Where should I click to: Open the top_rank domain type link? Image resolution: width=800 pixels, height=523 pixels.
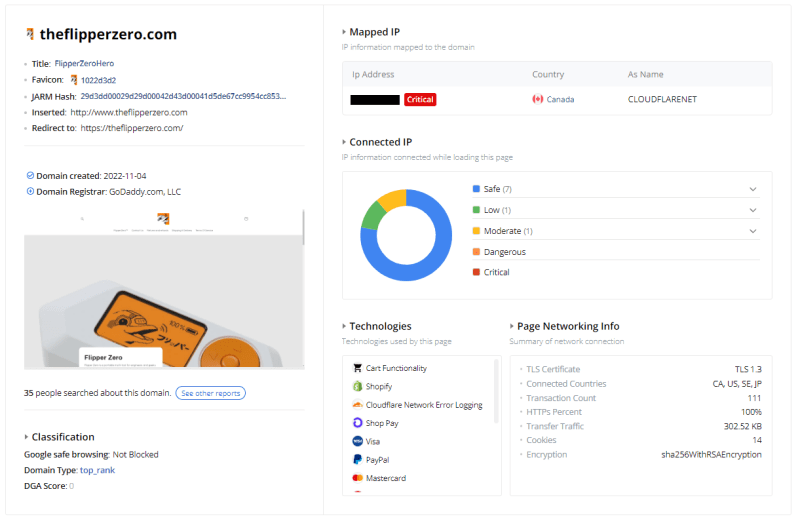coord(97,470)
